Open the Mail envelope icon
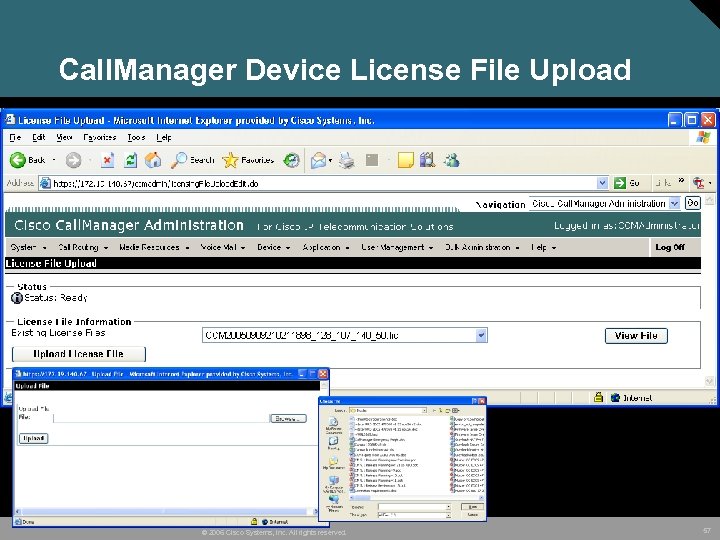This screenshot has height=540, width=720. [x=318, y=160]
